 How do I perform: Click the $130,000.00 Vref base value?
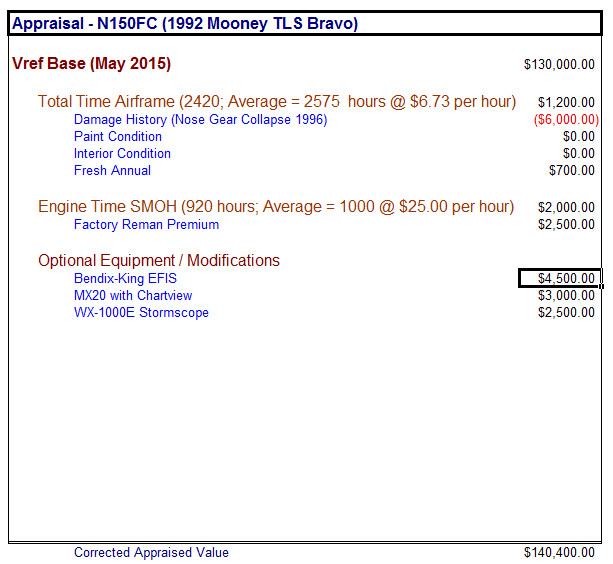(559, 65)
